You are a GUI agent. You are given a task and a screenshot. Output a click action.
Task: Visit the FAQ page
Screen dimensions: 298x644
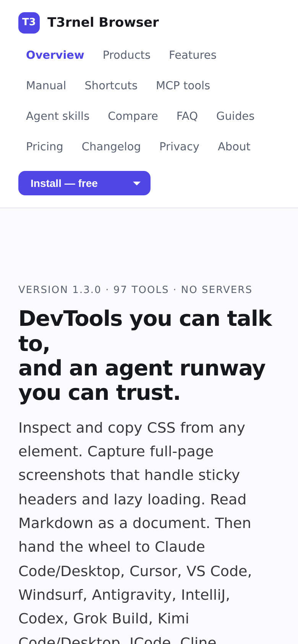point(187,116)
